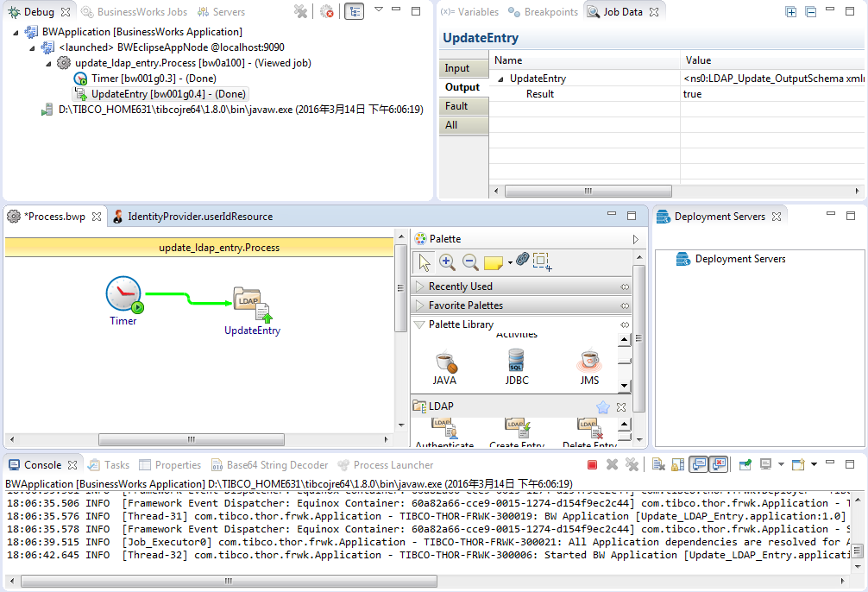The height and width of the screenshot is (592, 868).
Task: Show the All section of Job Data
Action: click(464, 125)
